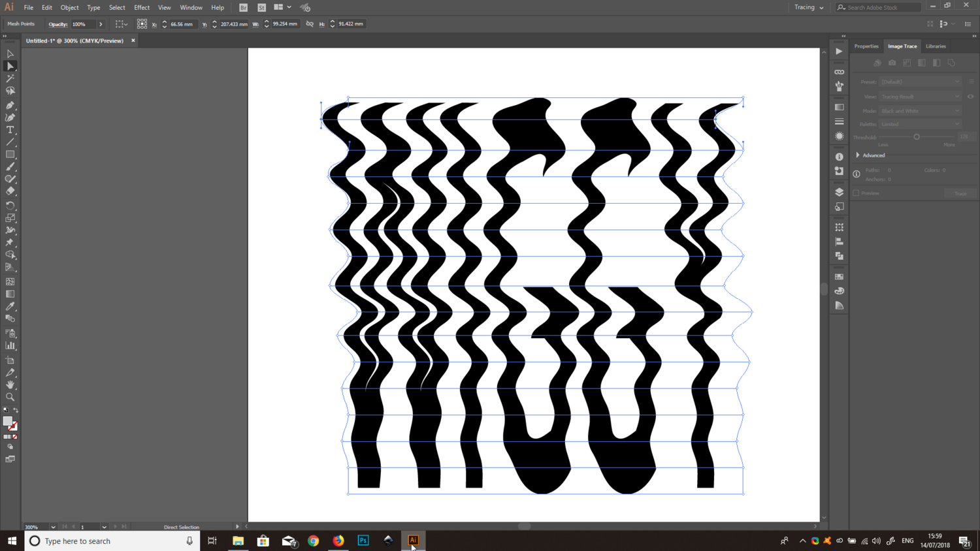Open the Object menu
The image size is (980, 551).
point(69,8)
